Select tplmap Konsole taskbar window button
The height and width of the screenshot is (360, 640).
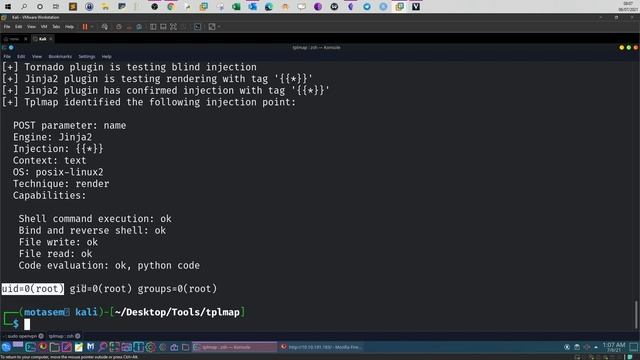tap(234, 347)
